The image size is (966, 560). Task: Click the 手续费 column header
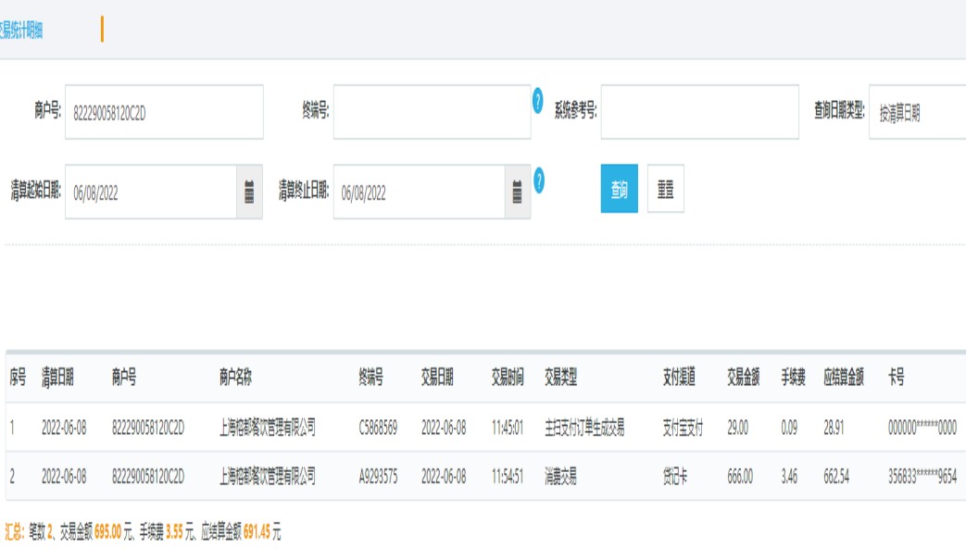click(x=792, y=378)
